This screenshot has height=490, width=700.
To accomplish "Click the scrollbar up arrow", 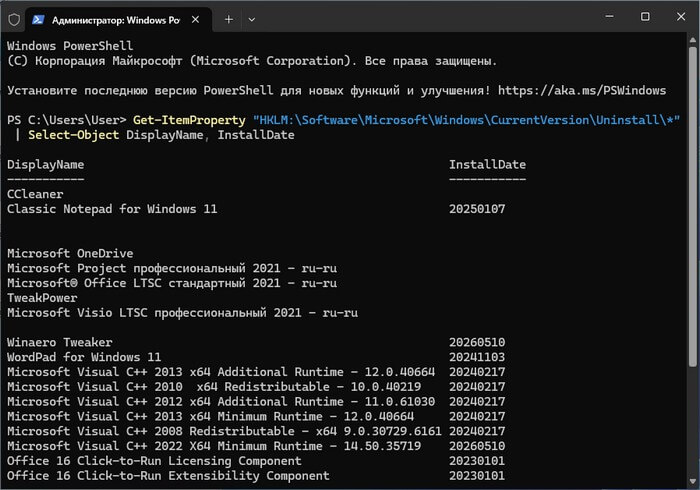I will click(x=693, y=40).
